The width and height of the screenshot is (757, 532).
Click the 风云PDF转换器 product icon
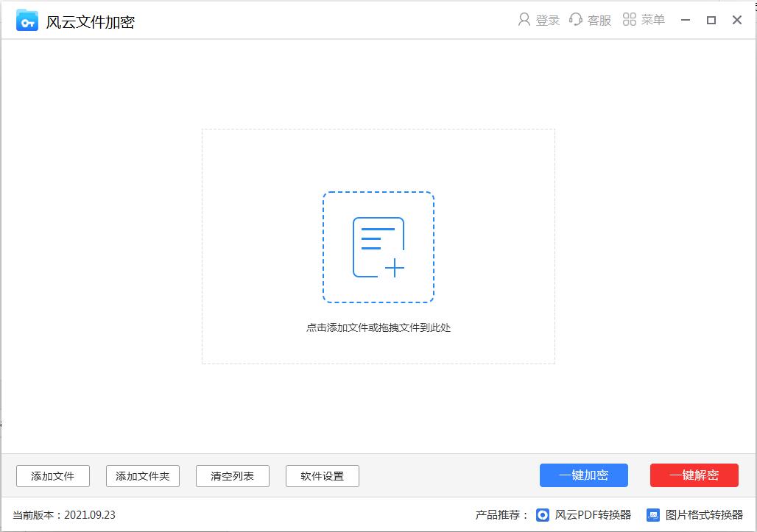pyautogui.click(x=543, y=514)
